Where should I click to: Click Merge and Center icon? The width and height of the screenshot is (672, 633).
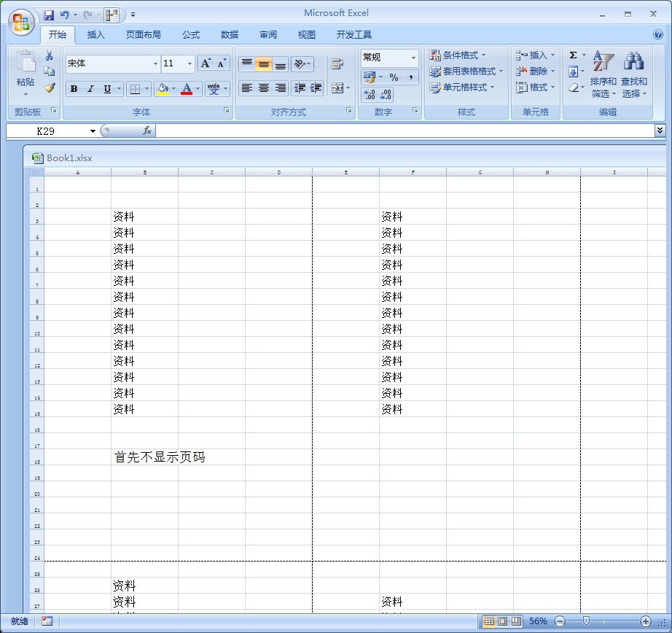[337, 88]
